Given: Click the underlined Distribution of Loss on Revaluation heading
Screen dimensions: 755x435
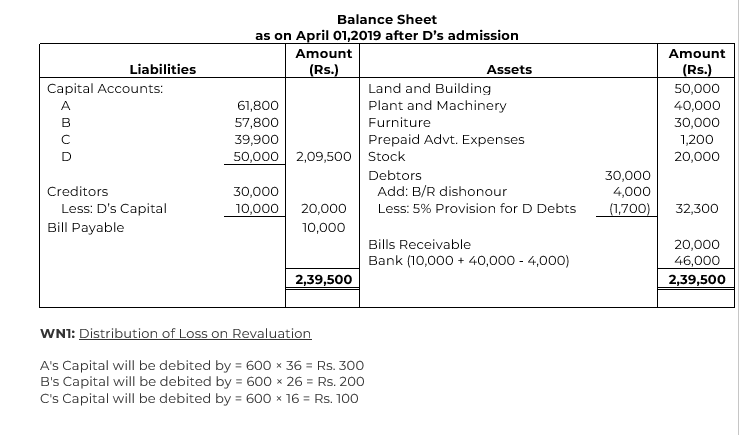Looking at the screenshot, I should pos(195,333).
